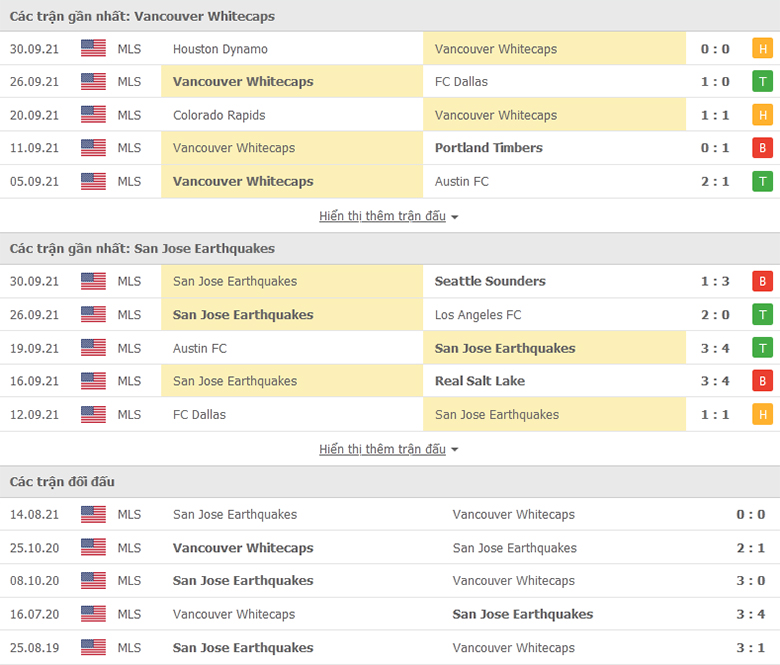
Task: Click red B badge on Seattle Sounders row
Action: 762,281
